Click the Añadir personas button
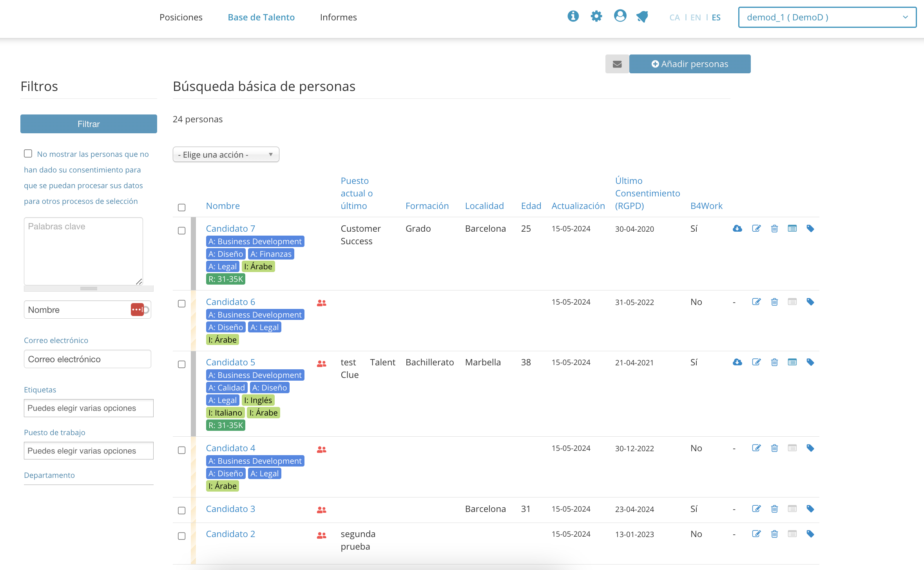 click(690, 64)
